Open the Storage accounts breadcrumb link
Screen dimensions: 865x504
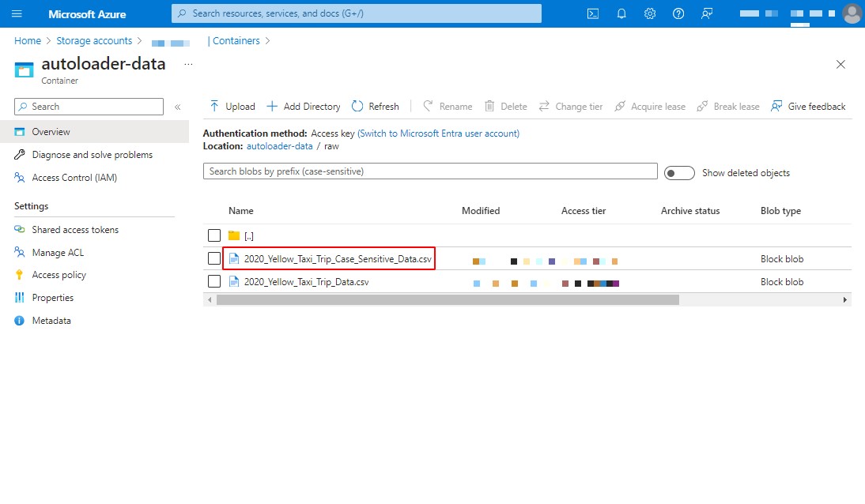(x=94, y=41)
